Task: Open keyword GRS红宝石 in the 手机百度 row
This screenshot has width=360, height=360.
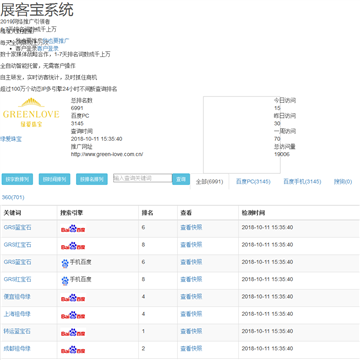Action: (18, 279)
